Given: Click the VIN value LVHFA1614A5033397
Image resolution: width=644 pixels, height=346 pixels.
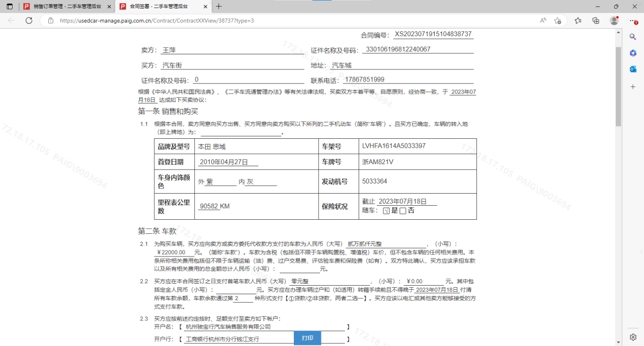Looking at the screenshot, I should [x=394, y=146].
